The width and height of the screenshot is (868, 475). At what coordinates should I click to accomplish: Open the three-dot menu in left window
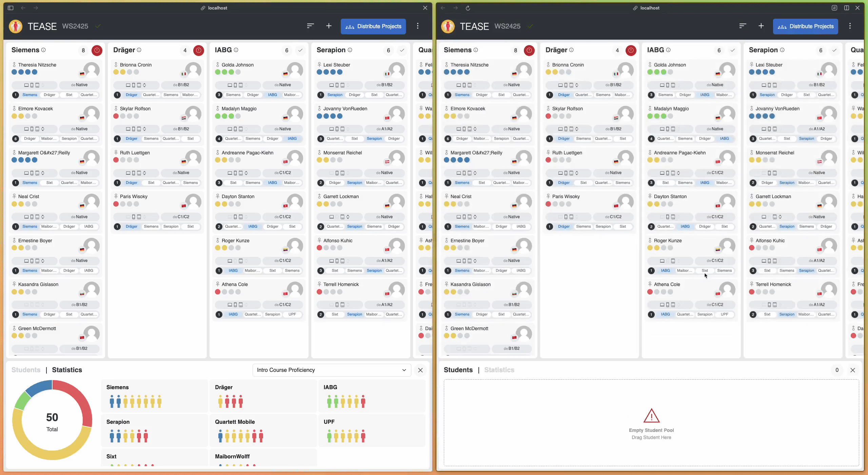click(417, 26)
